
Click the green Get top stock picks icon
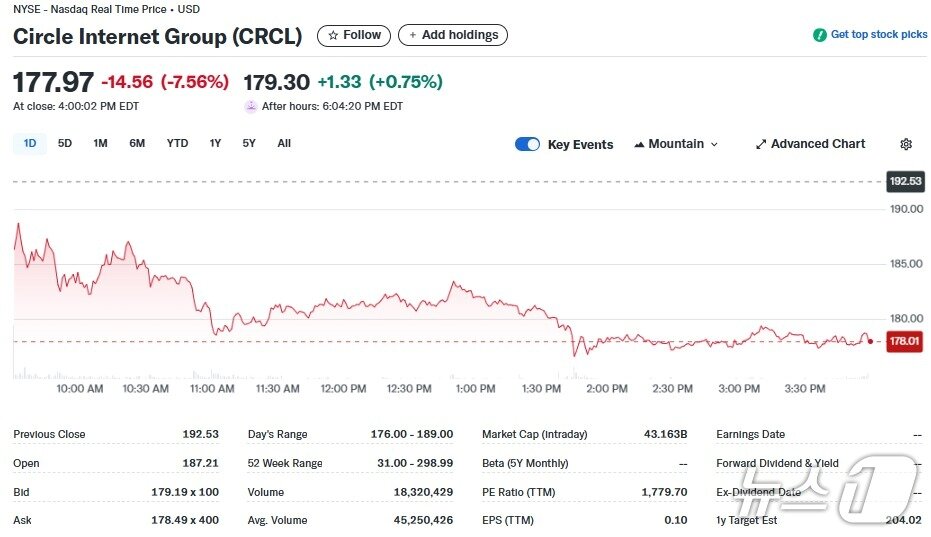point(820,35)
